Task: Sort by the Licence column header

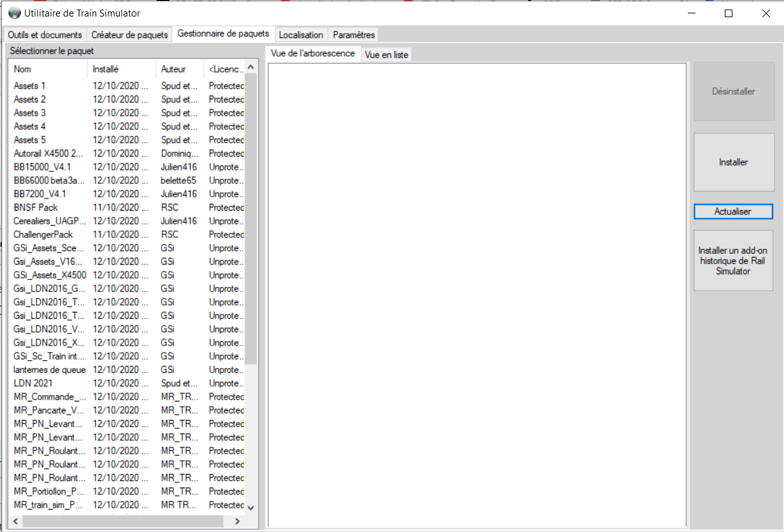Action: [224, 69]
